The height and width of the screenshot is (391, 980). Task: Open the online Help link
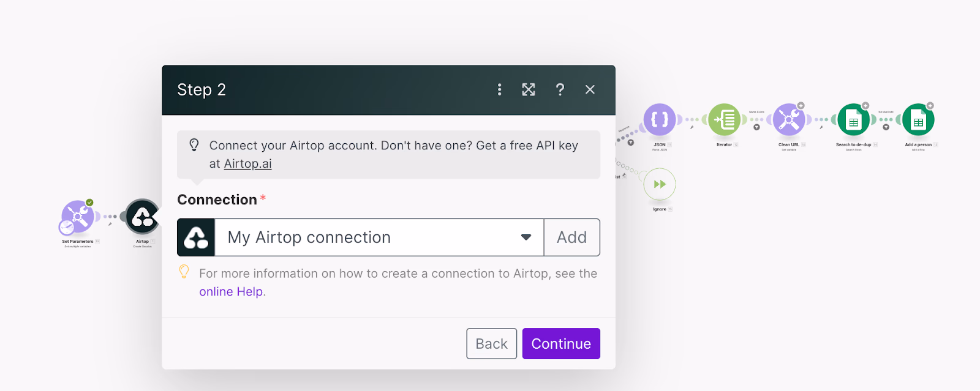[x=231, y=292]
